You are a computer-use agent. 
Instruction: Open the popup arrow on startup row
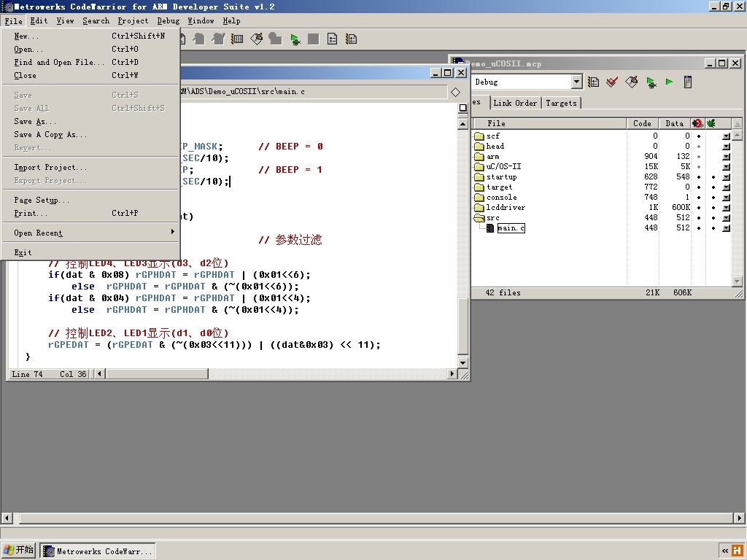click(726, 177)
